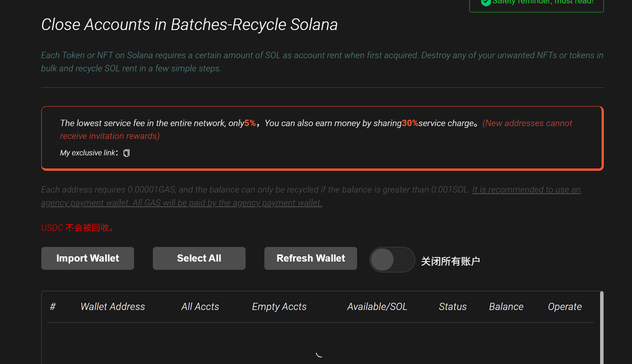The height and width of the screenshot is (364, 632).
Task: Click the Available/SOL column header
Action: pyautogui.click(x=377, y=306)
